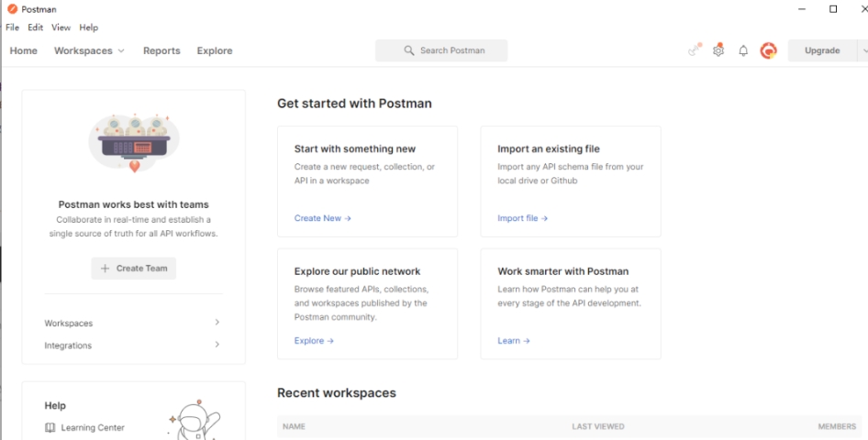Open the View menu
The image size is (868, 440).
[61, 27]
